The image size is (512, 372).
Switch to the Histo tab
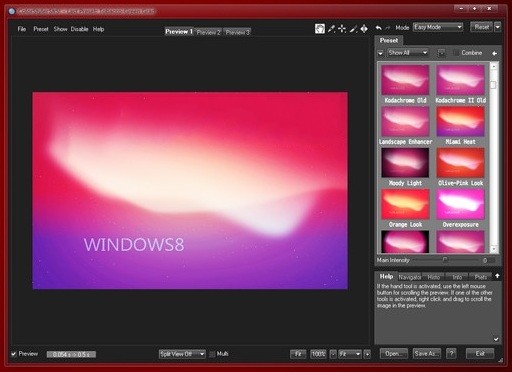pyautogui.click(x=434, y=277)
